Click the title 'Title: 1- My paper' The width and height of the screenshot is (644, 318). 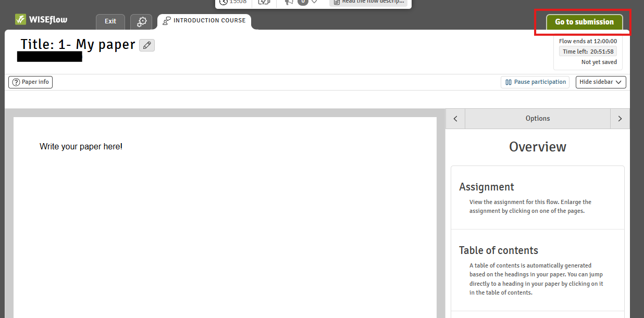click(78, 45)
